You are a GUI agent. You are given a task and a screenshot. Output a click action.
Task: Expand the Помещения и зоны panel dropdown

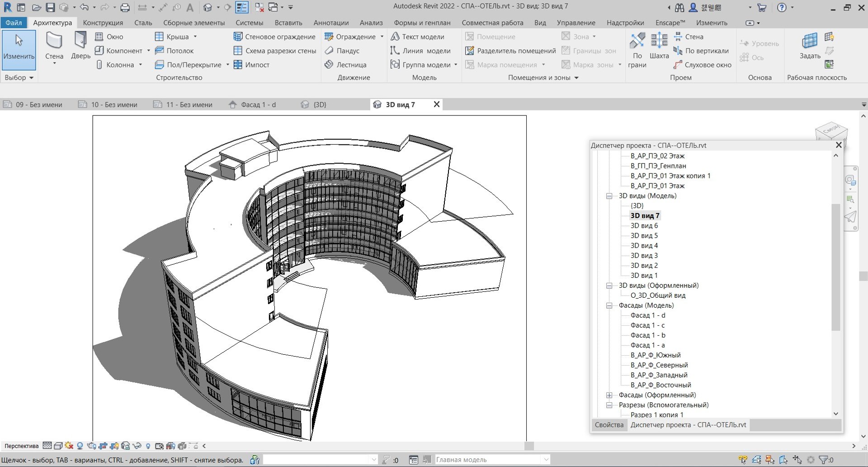(x=576, y=78)
